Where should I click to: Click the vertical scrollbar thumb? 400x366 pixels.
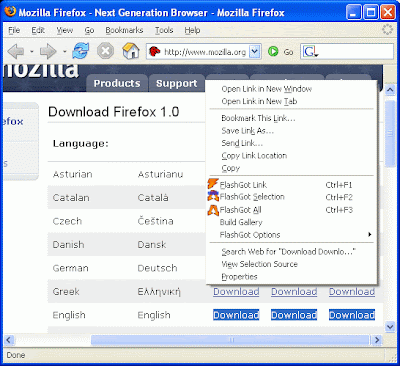[390, 134]
